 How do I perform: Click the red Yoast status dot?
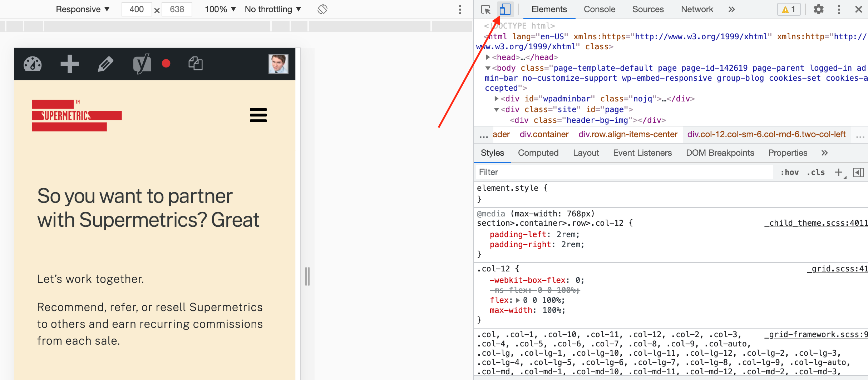[166, 64]
